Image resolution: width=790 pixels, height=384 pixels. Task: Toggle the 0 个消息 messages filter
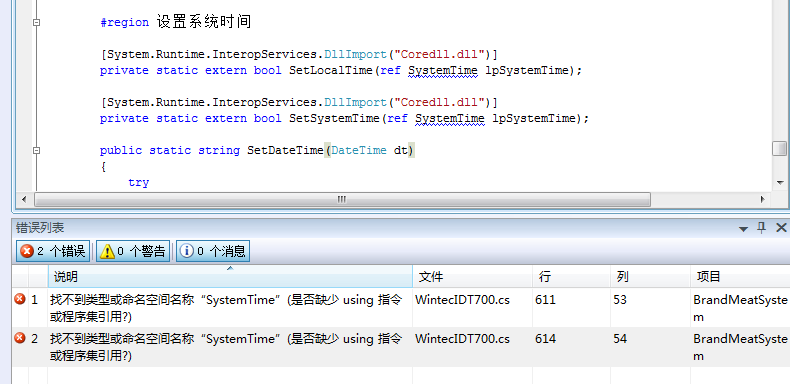(213, 251)
